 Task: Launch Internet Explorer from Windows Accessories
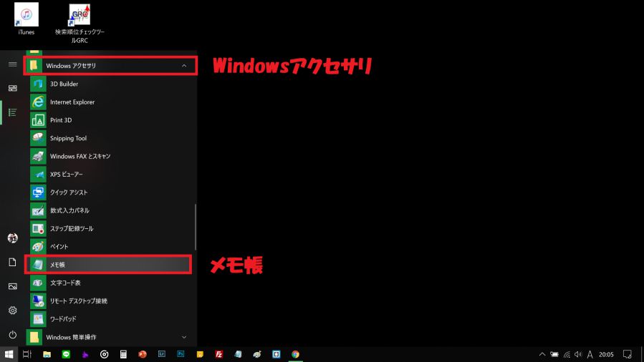coord(110,102)
